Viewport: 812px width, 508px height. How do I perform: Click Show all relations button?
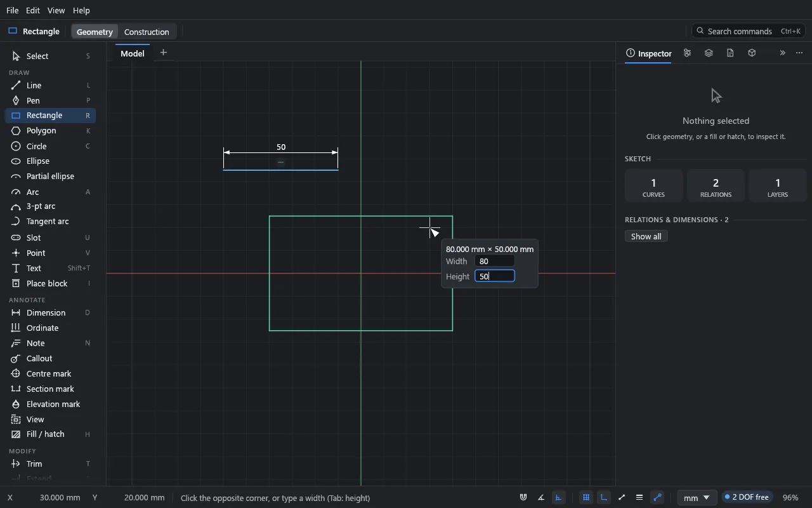[x=646, y=236]
